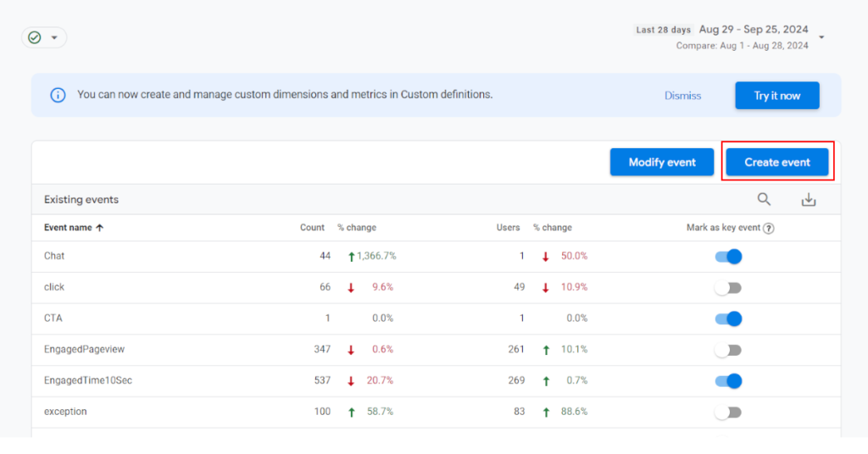
Task: Enable key event toggle for EngagedPageview
Action: tap(728, 350)
